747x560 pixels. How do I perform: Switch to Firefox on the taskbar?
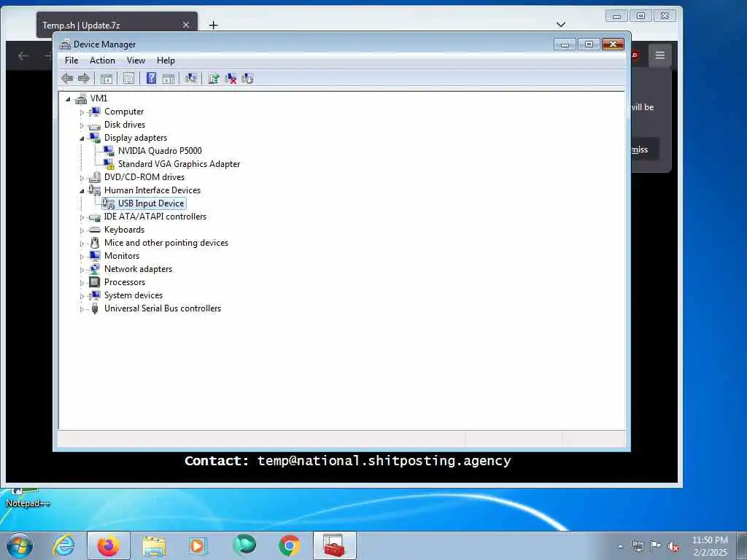(109, 545)
